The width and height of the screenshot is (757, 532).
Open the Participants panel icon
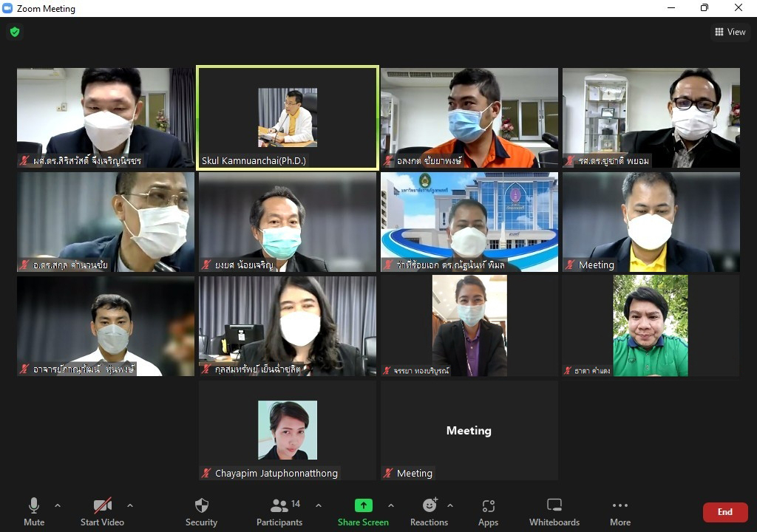[279, 505]
